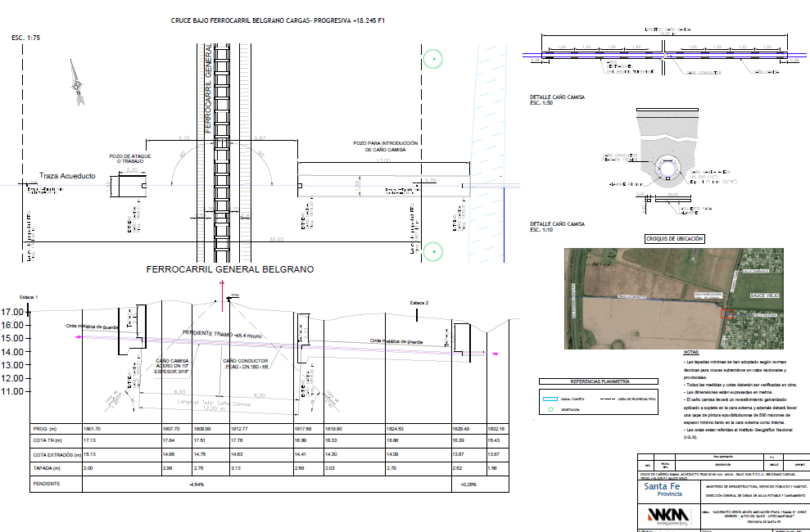Select progressive cell 1832.16
The image size is (810, 532).
pos(496,429)
